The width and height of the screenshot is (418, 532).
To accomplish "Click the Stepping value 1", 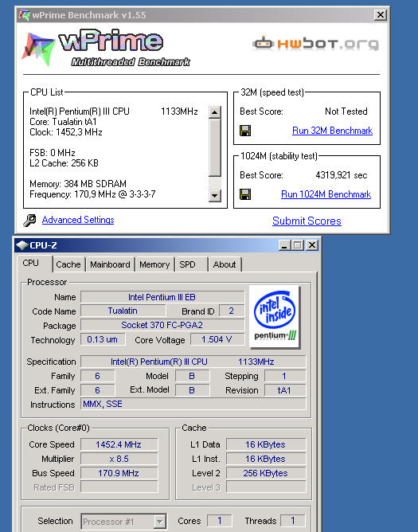I will (x=285, y=376).
